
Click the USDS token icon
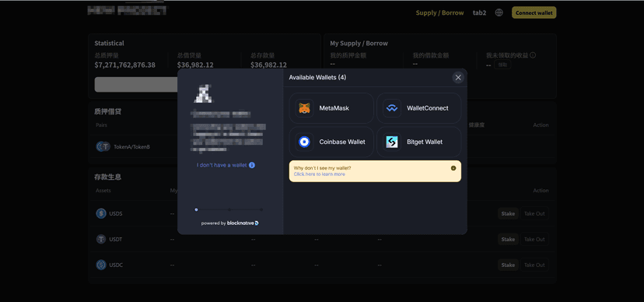point(101,214)
